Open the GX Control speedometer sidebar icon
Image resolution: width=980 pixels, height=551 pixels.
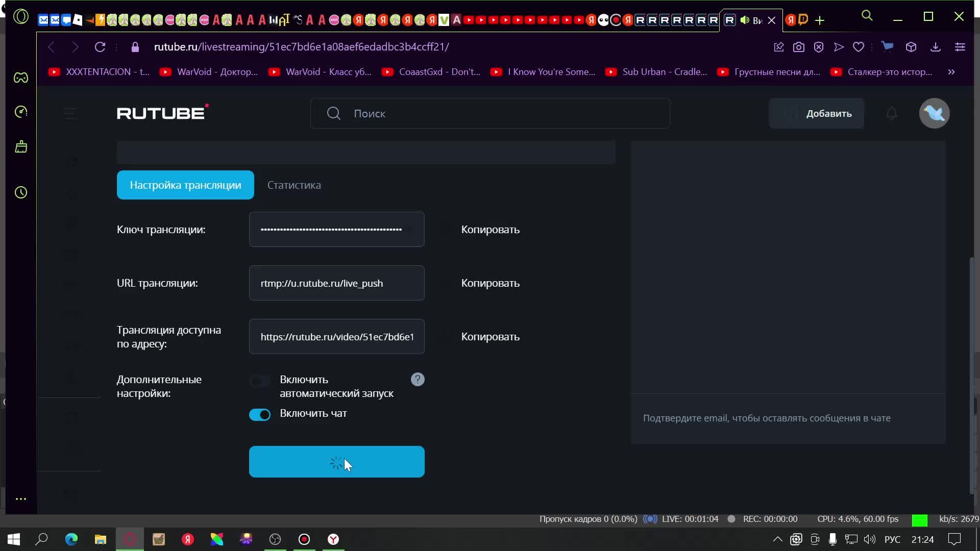21,112
